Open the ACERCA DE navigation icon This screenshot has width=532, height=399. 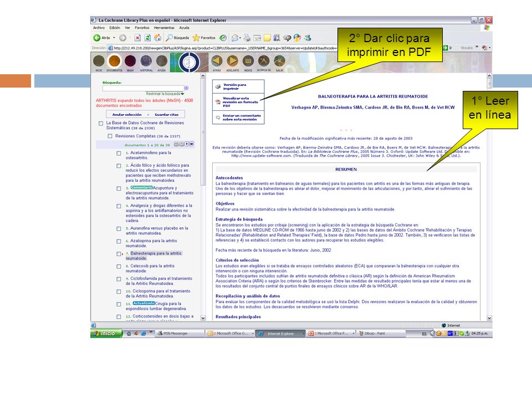click(x=264, y=61)
